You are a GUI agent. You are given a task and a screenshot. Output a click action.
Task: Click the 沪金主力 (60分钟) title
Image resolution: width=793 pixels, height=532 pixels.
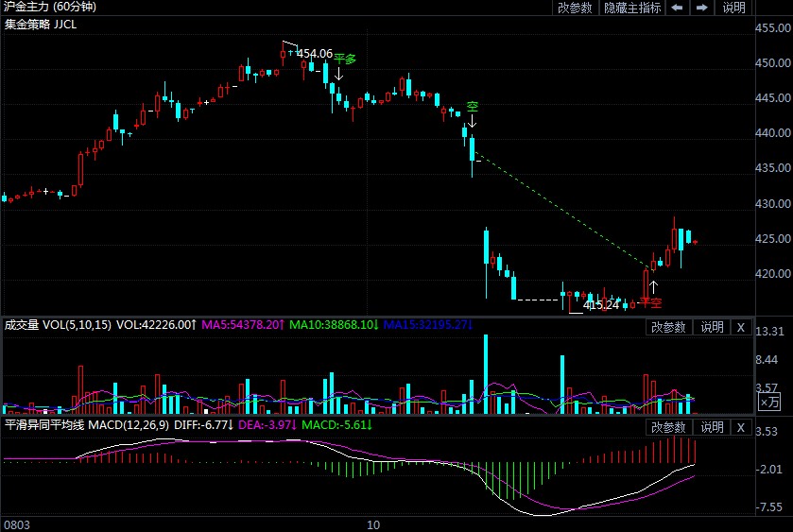(x=50, y=7)
